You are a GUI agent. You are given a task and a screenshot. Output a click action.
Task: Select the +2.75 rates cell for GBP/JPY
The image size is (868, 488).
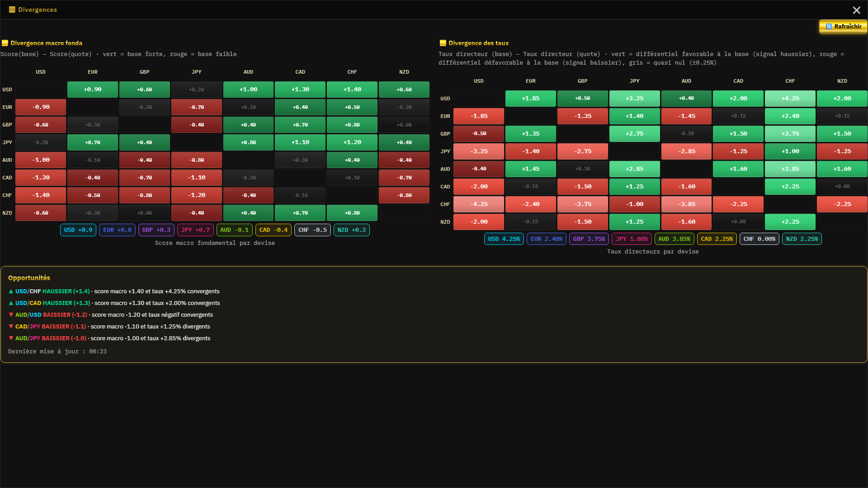click(635, 134)
